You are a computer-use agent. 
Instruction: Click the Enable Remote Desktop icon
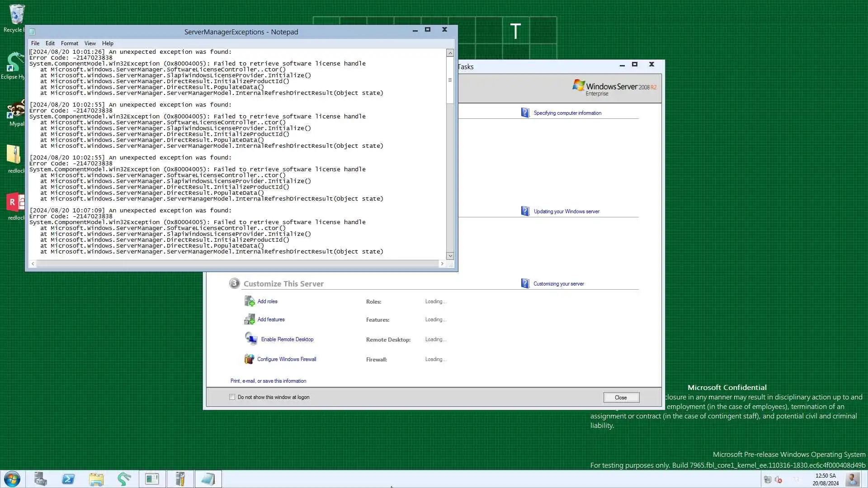[x=251, y=339]
